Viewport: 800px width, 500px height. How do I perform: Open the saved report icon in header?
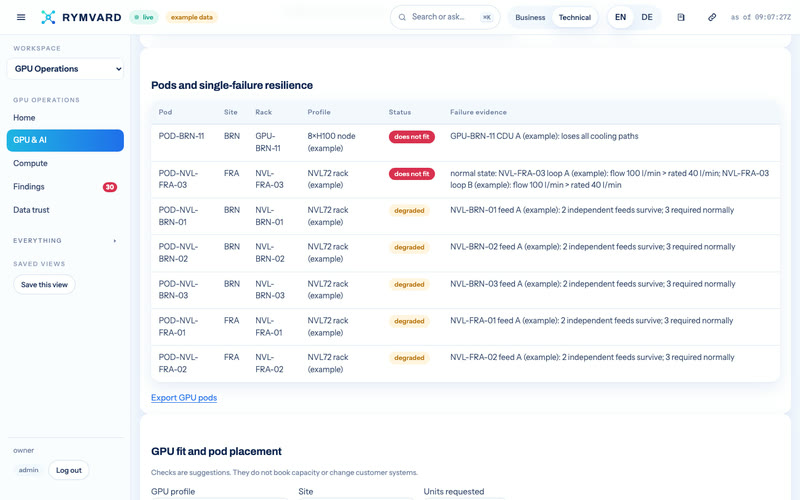click(681, 17)
